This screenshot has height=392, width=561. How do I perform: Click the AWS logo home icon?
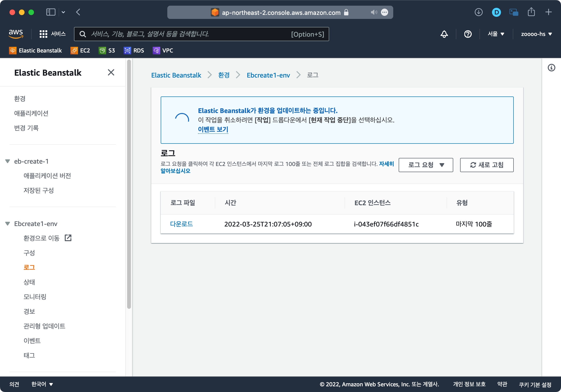point(16,34)
